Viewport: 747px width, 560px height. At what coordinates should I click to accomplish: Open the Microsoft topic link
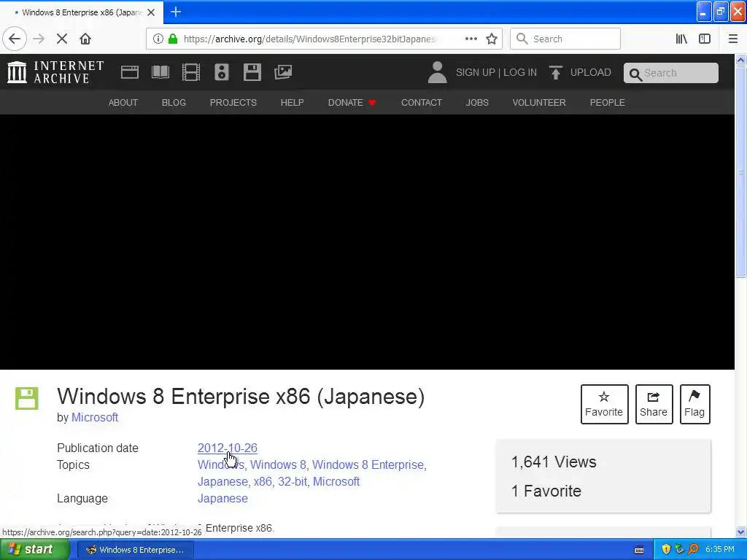[x=336, y=481]
